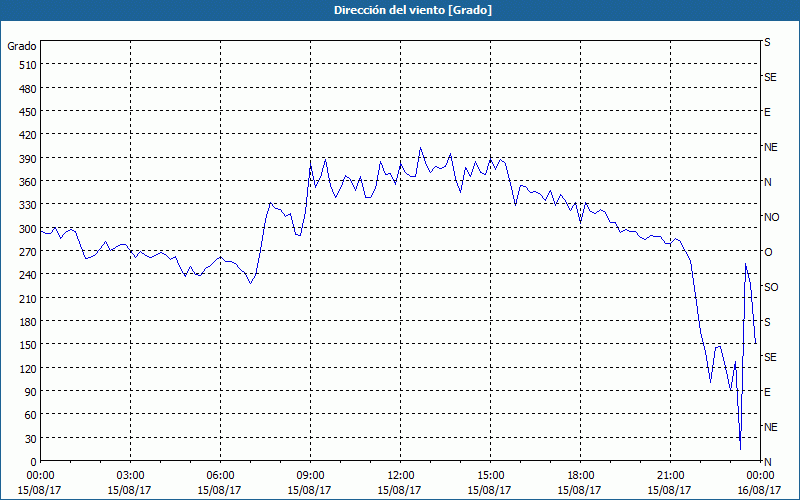This screenshot has width=800, height=500.
Task: Click the 510 y-axis value
Action: (28, 65)
